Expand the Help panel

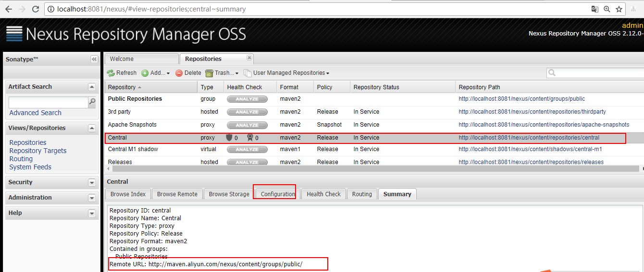point(92,213)
